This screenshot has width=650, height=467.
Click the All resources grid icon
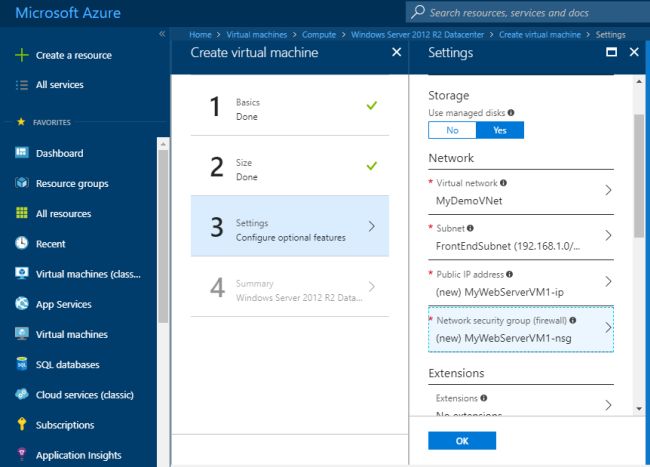coord(21,213)
